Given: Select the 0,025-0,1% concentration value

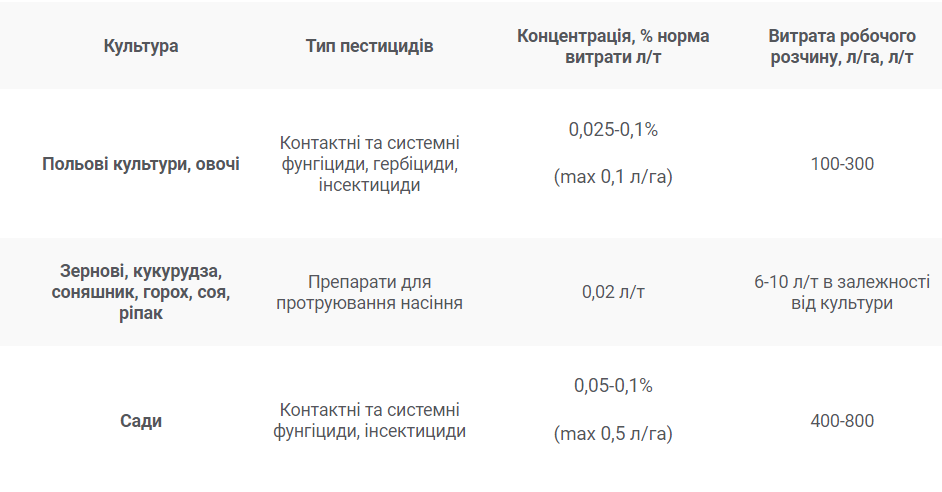Looking at the screenshot, I should click(613, 130).
